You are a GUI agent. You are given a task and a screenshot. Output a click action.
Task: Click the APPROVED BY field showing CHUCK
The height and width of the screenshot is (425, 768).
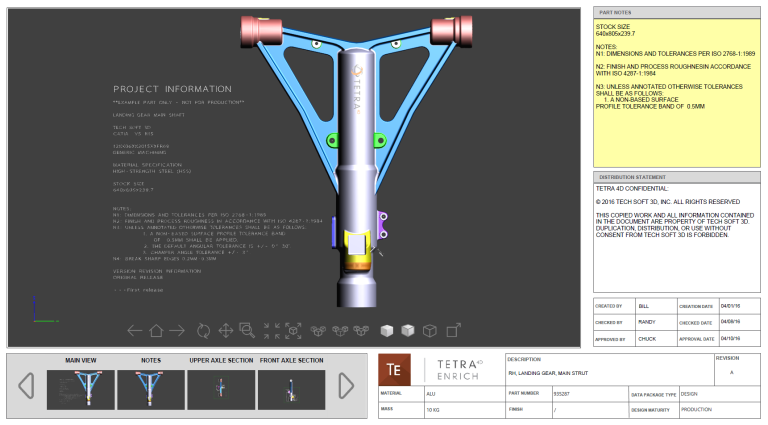656,339
